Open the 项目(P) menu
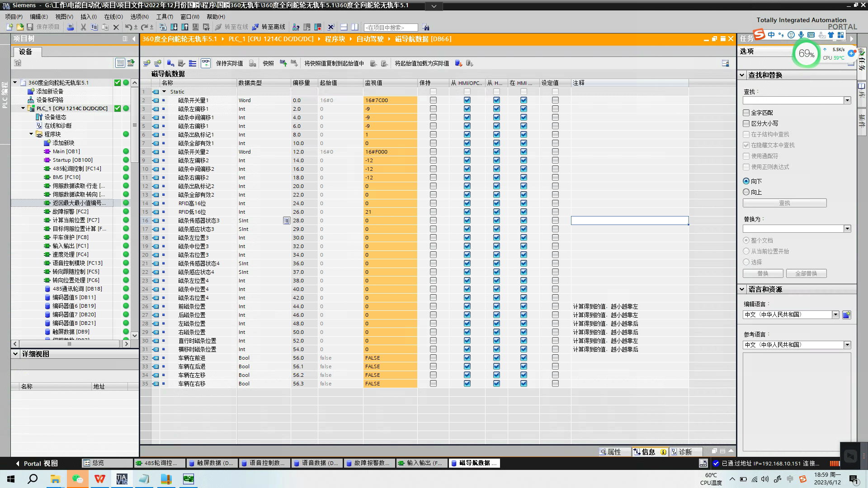 coord(14,17)
